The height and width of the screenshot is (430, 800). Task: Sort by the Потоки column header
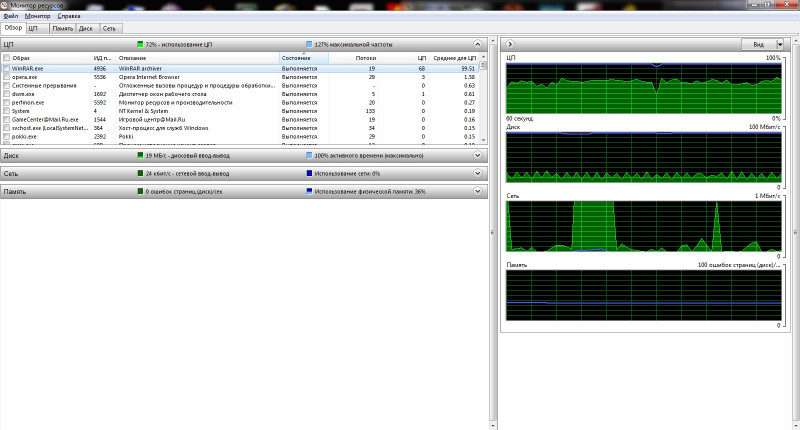tap(366, 59)
